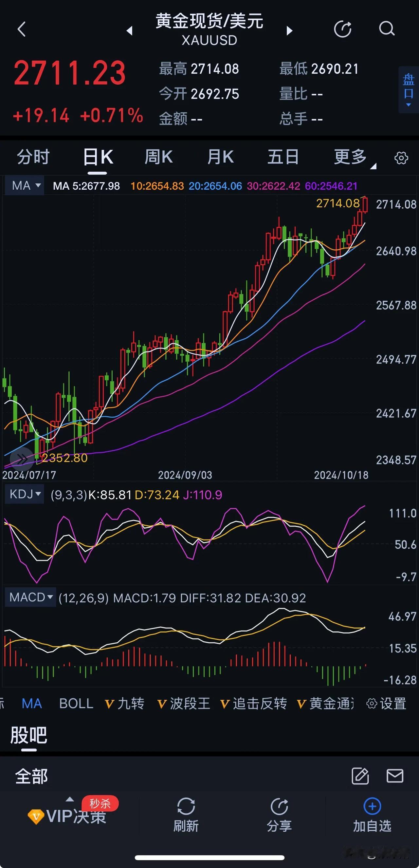The image size is (419, 868).
Task: Expand the 盘口 side panel
Action: (x=409, y=90)
